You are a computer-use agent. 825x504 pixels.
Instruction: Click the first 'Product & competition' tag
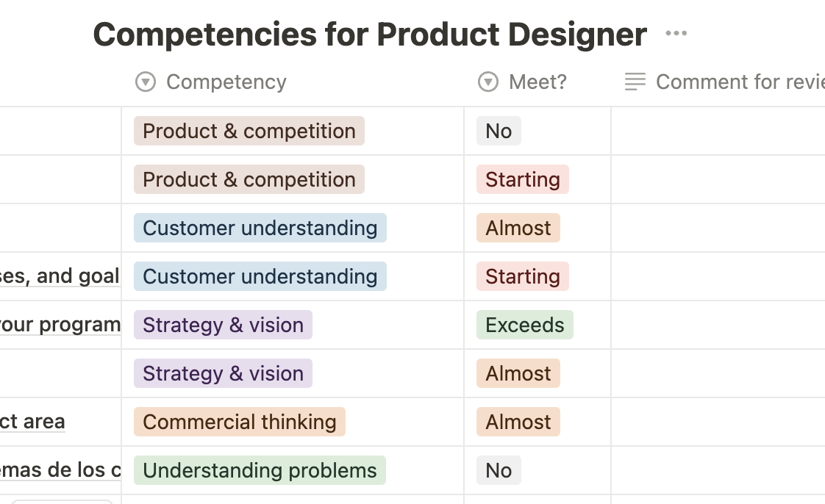[x=249, y=131]
